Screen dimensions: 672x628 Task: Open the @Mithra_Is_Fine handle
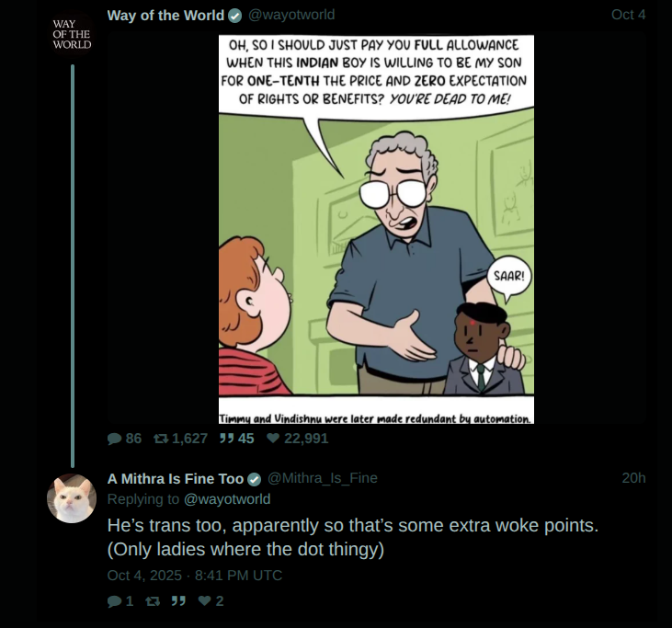pos(323,478)
